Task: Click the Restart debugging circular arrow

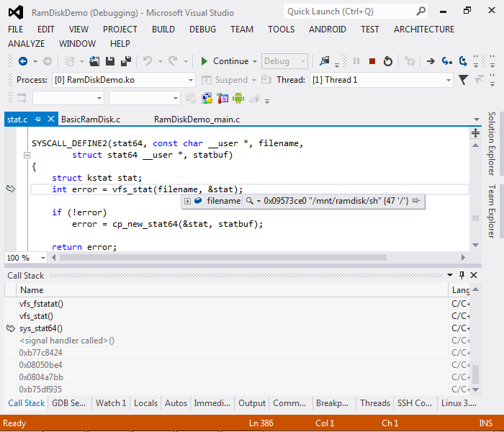Action: click(x=388, y=61)
